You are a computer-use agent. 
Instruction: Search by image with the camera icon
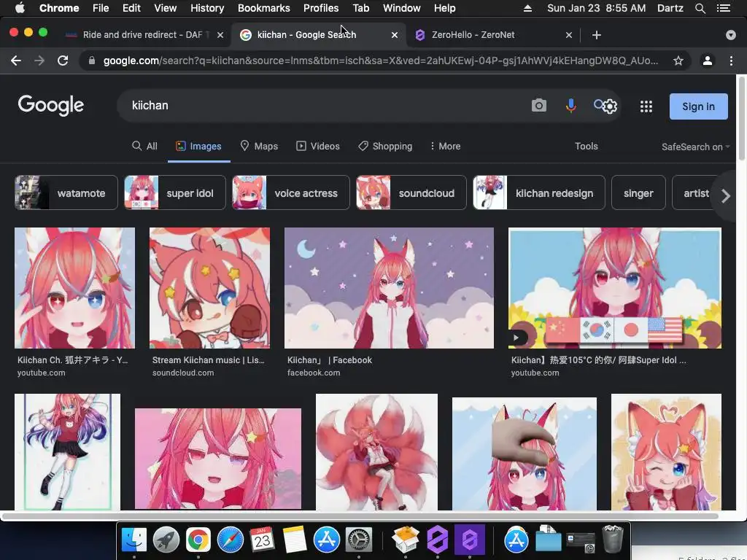coord(539,105)
